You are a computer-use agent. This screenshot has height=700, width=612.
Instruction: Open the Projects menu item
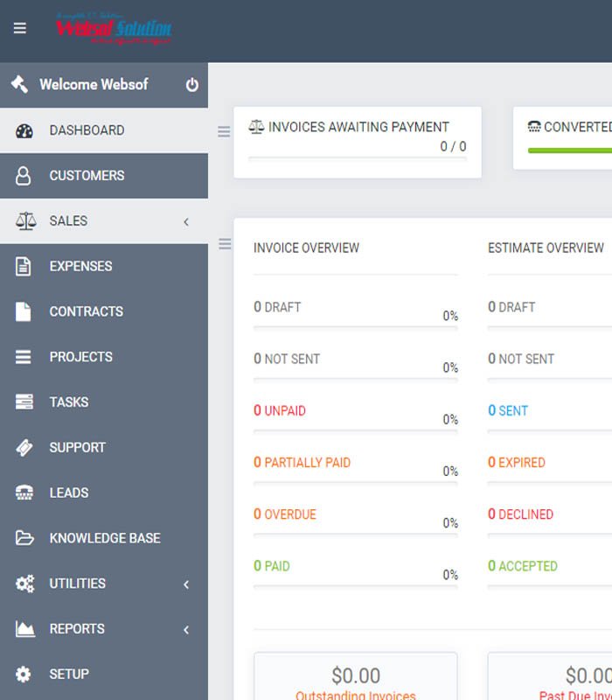104,357
